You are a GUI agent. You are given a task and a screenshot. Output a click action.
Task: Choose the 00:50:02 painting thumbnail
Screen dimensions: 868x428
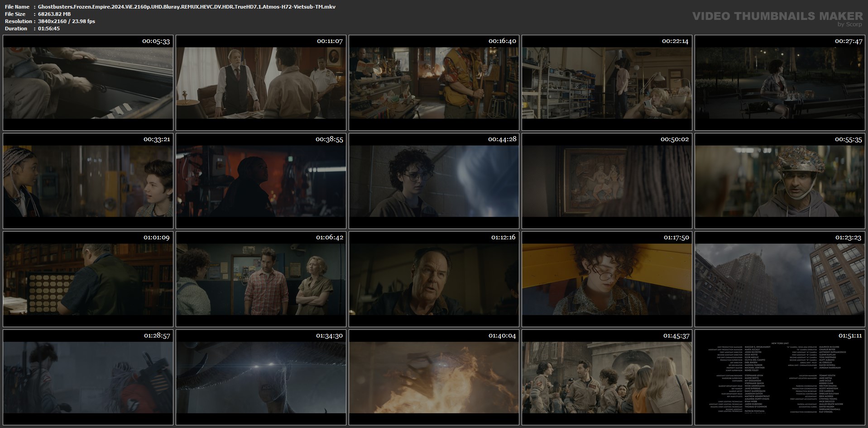coord(607,181)
